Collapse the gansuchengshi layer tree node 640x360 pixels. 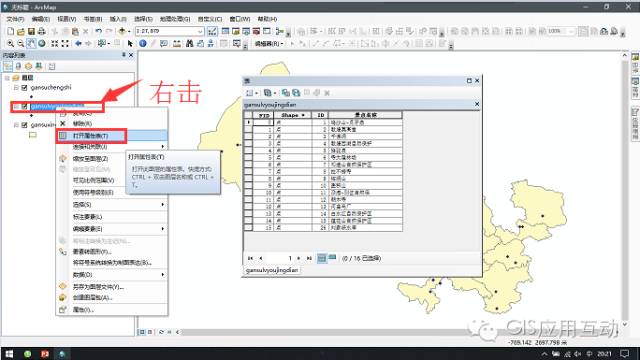[x=16, y=87]
